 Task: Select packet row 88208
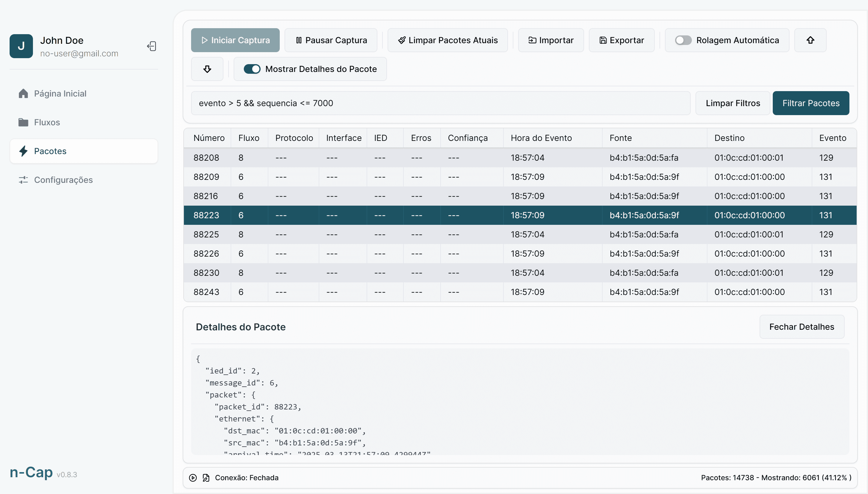point(520,158)
